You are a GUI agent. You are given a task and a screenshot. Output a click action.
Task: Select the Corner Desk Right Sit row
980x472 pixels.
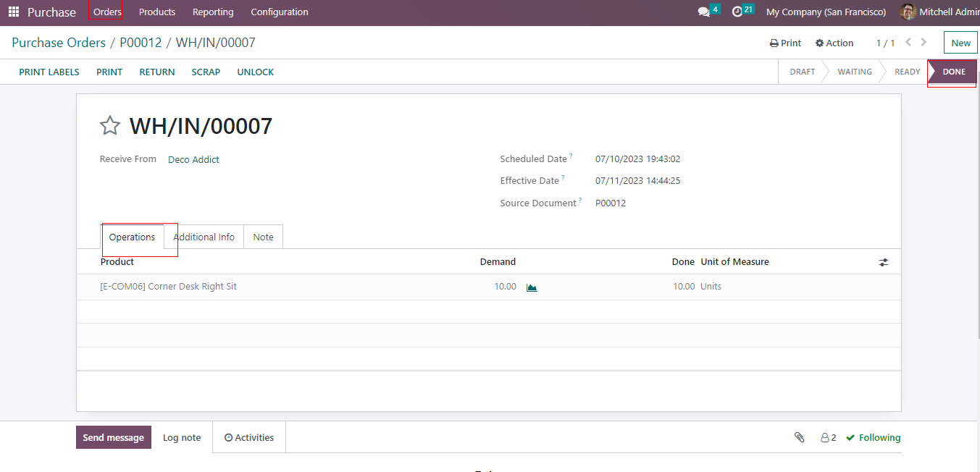click(x=168, y=287)
